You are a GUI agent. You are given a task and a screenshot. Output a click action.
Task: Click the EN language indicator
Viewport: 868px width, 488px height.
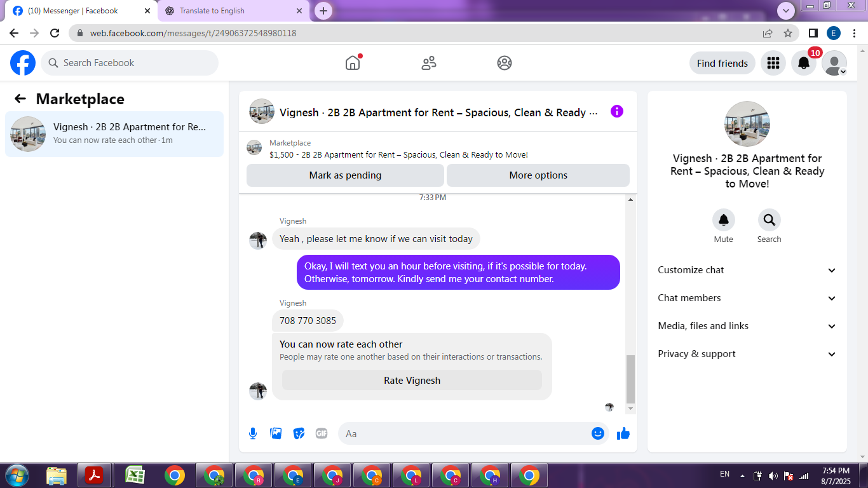tap(724, 474)
